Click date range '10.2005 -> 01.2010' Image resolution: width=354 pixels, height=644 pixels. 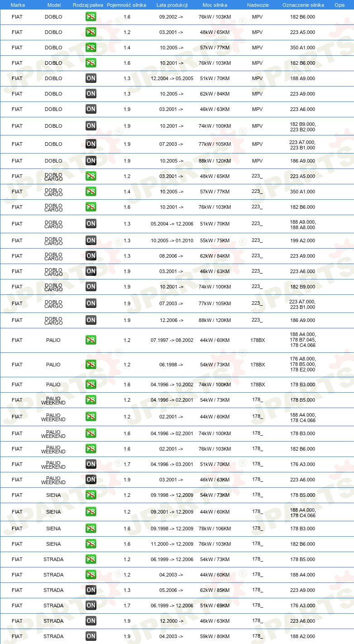(x=172, y=240)
